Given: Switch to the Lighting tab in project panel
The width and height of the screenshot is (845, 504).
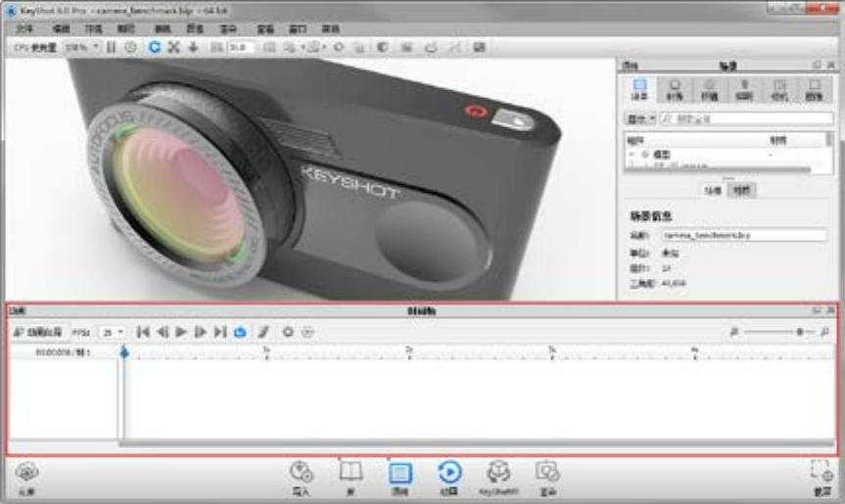Looking at the screenshot, I should click(744, 89).
